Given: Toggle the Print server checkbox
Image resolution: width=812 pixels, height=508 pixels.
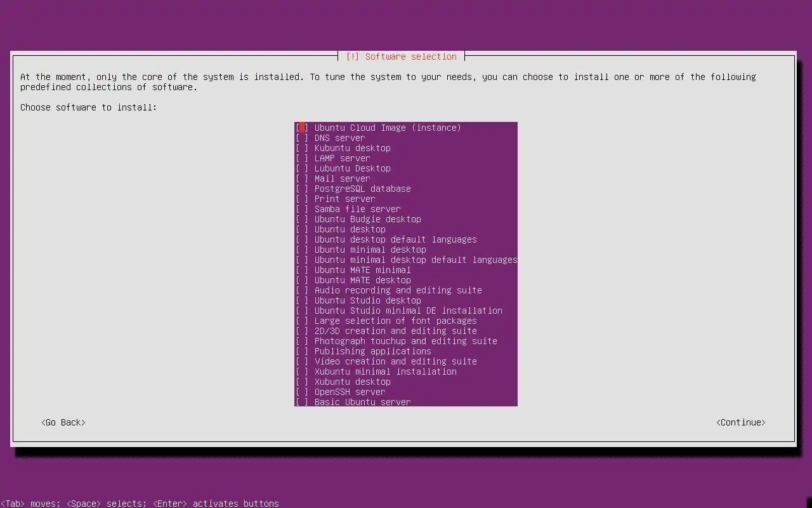Looking at the screenshot, I should pos(302,199).
